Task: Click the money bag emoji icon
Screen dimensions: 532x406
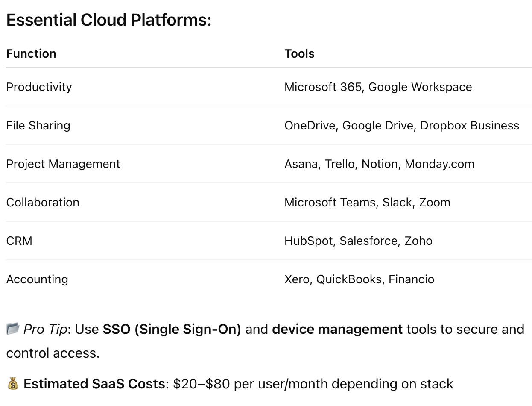Action: [x=13, y=384]
